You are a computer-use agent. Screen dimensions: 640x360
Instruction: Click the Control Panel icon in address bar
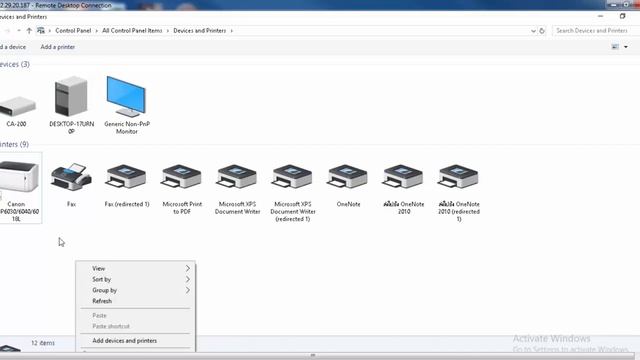41,31
